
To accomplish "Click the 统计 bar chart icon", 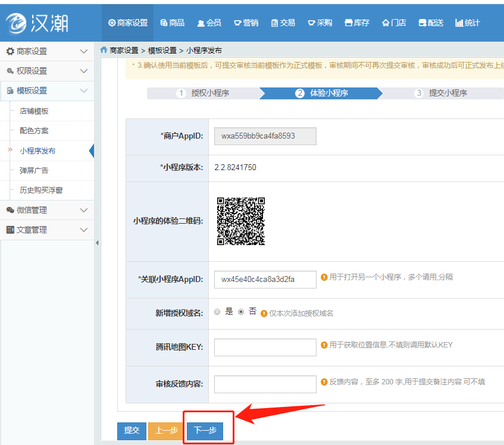I will [x=459, y=23].
